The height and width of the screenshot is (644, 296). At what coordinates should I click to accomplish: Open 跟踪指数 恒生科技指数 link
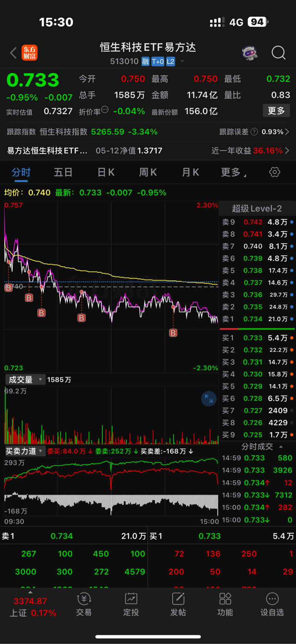click(82, 132)
